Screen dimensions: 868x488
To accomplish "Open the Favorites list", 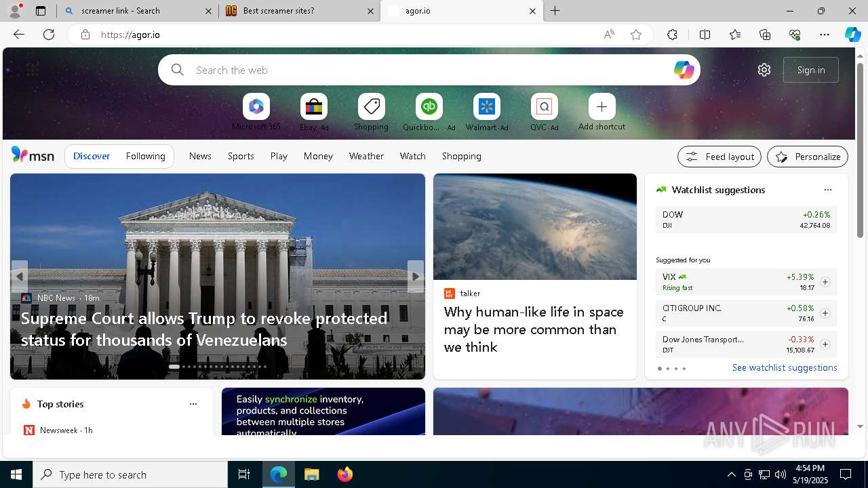I will tap(735, 35).
